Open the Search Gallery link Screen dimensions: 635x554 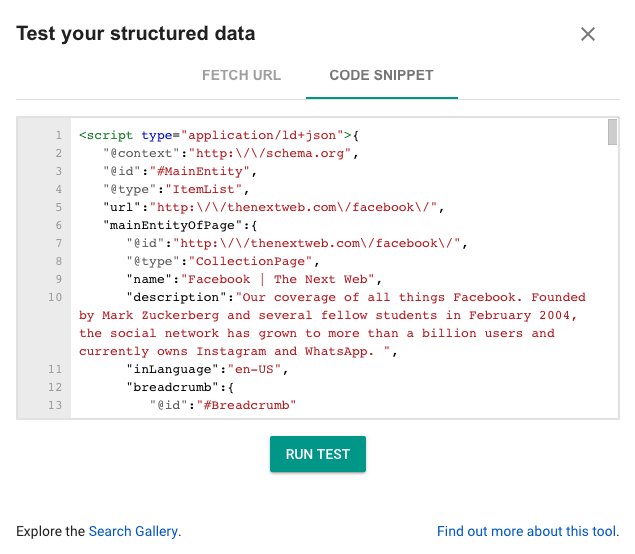pyautogui.click(x=133, y=532)
